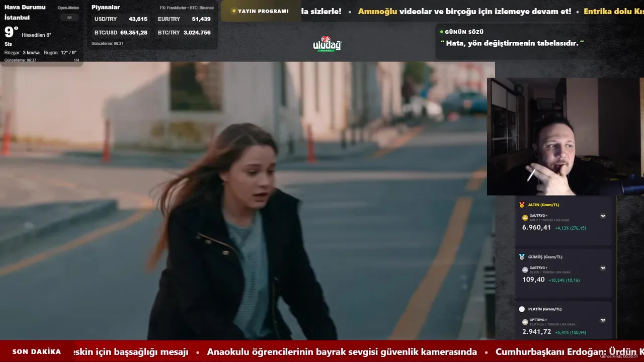This screenshot has width=644, height=362.
Task: Click the EUR/TRY 51,439 rate
Action: 184,19
